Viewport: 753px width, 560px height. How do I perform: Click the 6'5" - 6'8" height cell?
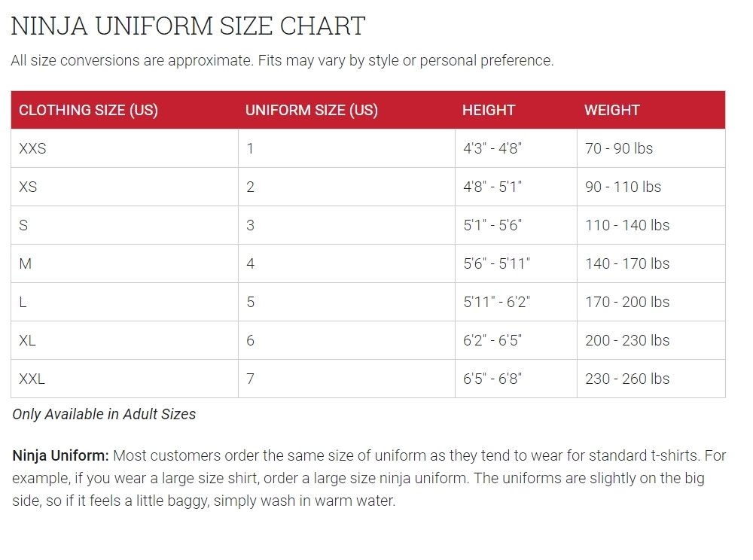tap(492, 379)
